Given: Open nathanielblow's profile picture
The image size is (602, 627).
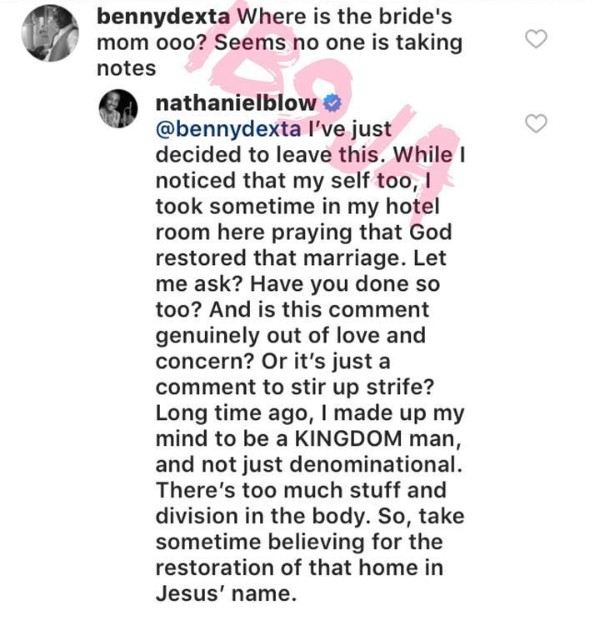Looking at the screenshot, I should point(125,106).
